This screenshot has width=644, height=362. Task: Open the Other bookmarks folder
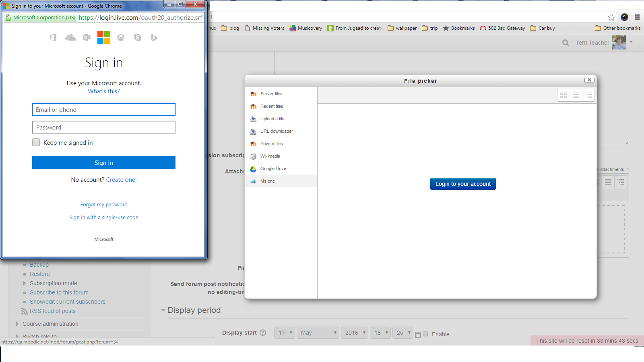click(x=617, y=28)
